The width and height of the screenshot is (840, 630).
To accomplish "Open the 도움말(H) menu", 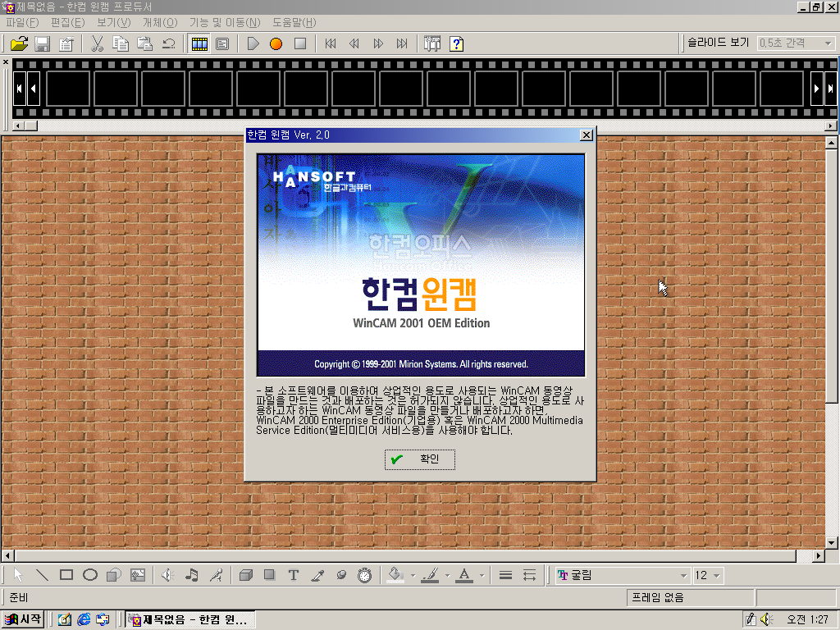I will tap(294, 22).
